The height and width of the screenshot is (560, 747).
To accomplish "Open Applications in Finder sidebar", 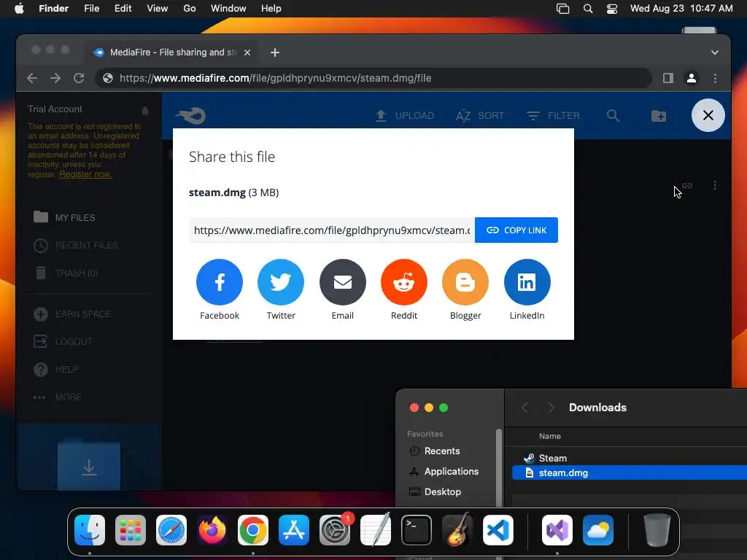I will [444, 472].
